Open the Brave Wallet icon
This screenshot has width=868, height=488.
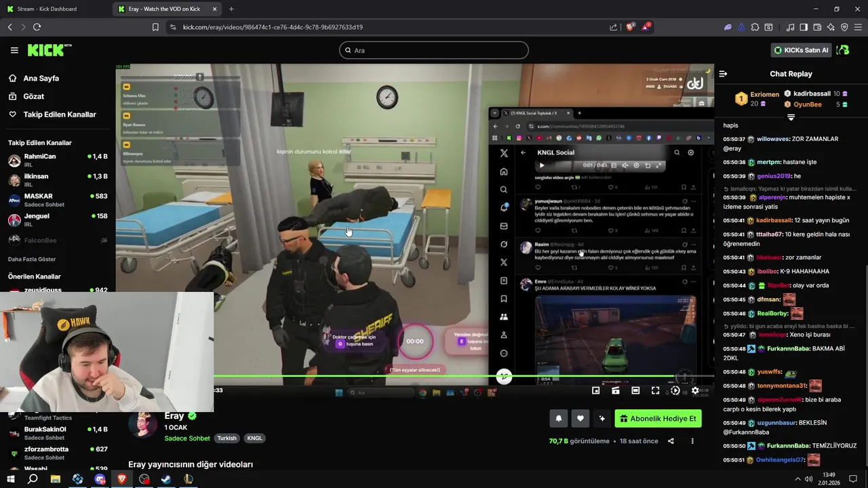pyautogui.click(x=817, y=27)
